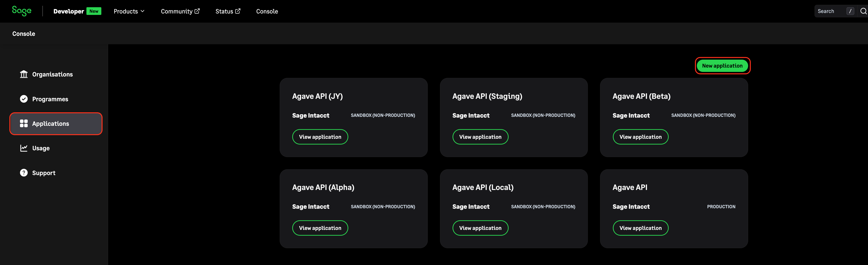This screenshot has height=265, width=868.
Task: Open the Developer home link
Action: click(x=69, y=11)
